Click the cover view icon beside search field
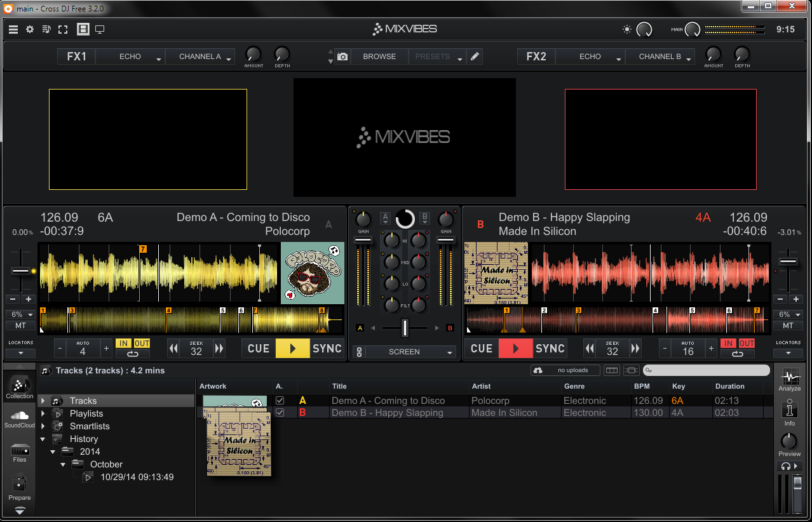 (631, 370)
